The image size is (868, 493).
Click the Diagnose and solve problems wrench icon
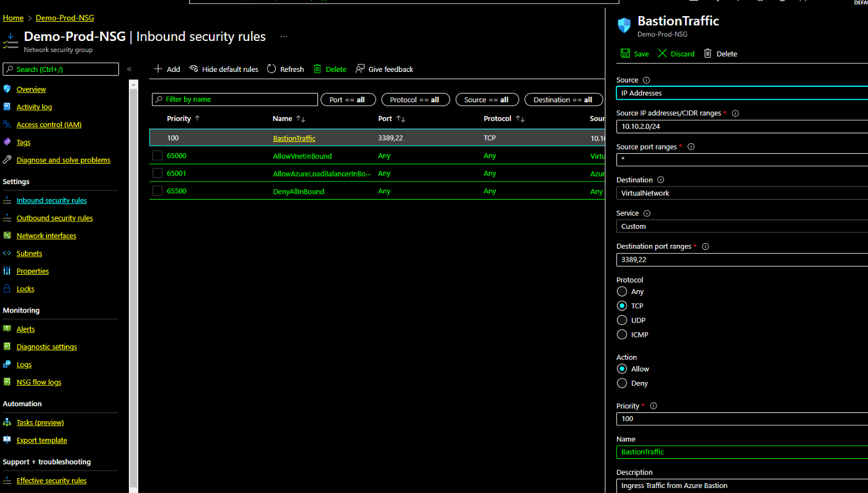click(x=7, y=159)
